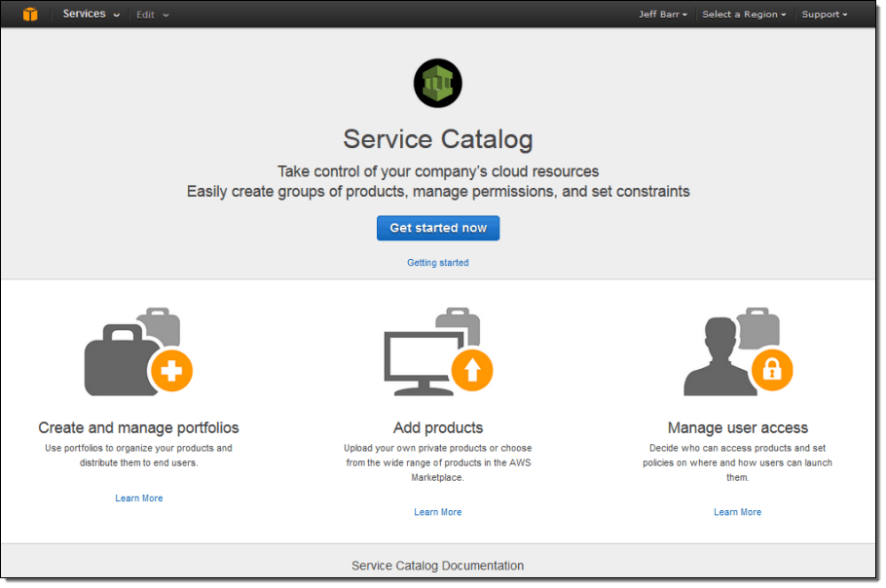
Task: Follow Learn More under Manage user access
Action: (737, 512)
